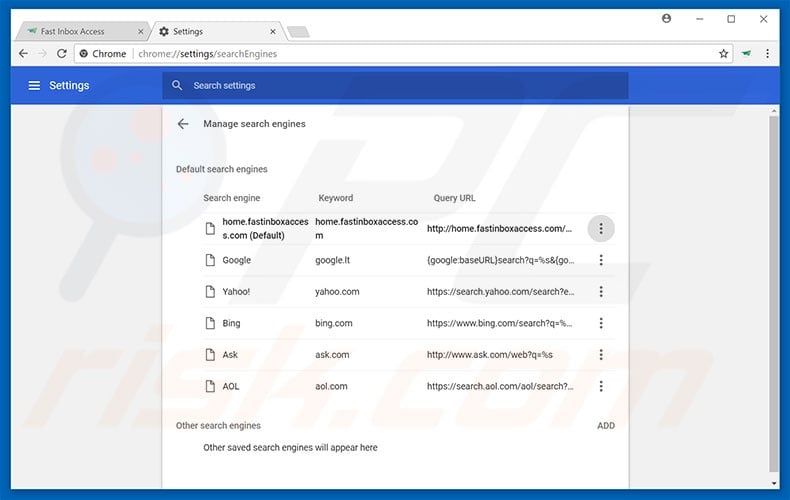Click the Chrome site info chip

(x=103, y=53)
